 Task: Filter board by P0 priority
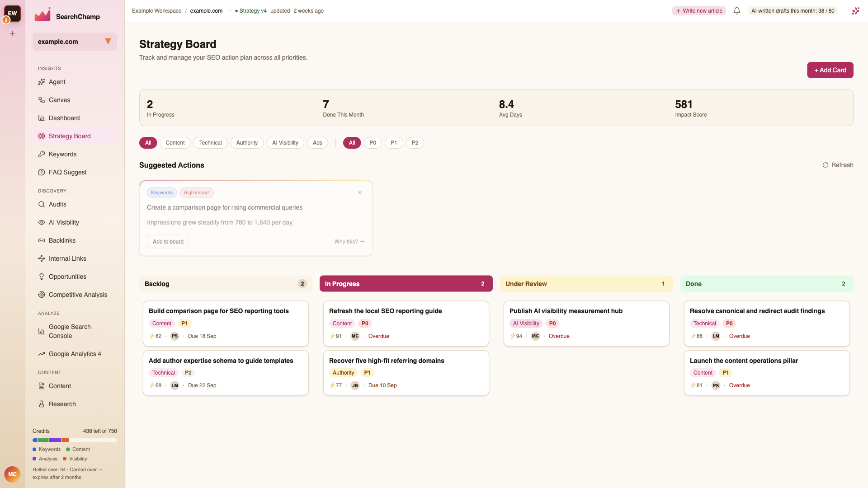(373, 143)
